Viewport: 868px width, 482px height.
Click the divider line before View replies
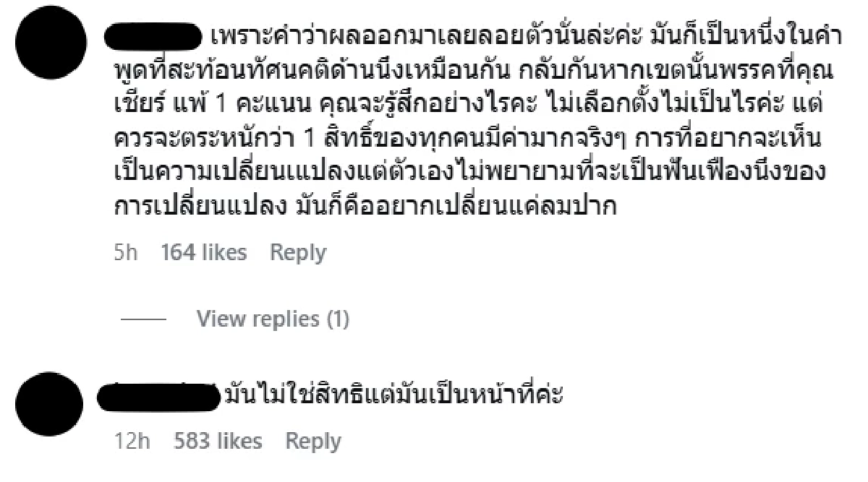(143, 319)
